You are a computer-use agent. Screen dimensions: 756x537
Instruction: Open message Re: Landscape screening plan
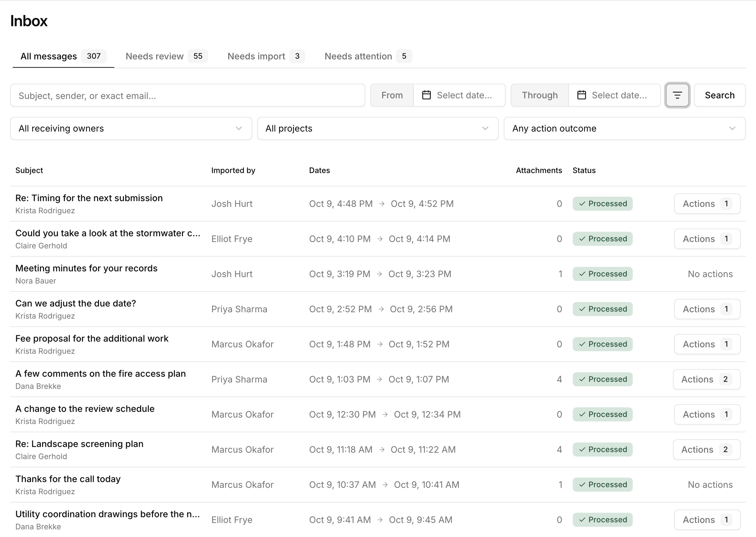[79, 444]
